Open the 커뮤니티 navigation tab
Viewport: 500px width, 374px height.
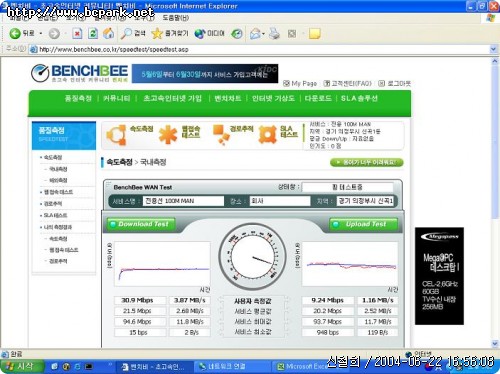[117, 98]
